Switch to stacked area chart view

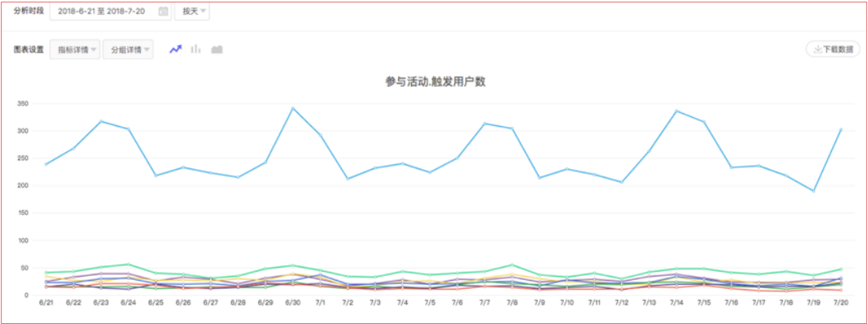[x=217, y=49]
